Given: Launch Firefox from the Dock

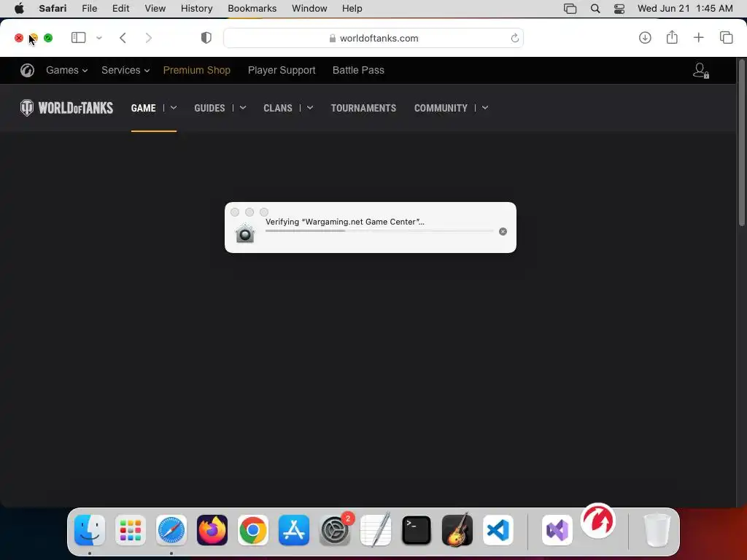Looking at the screenshot, I should pyautogui.click(x=212, y=530).
